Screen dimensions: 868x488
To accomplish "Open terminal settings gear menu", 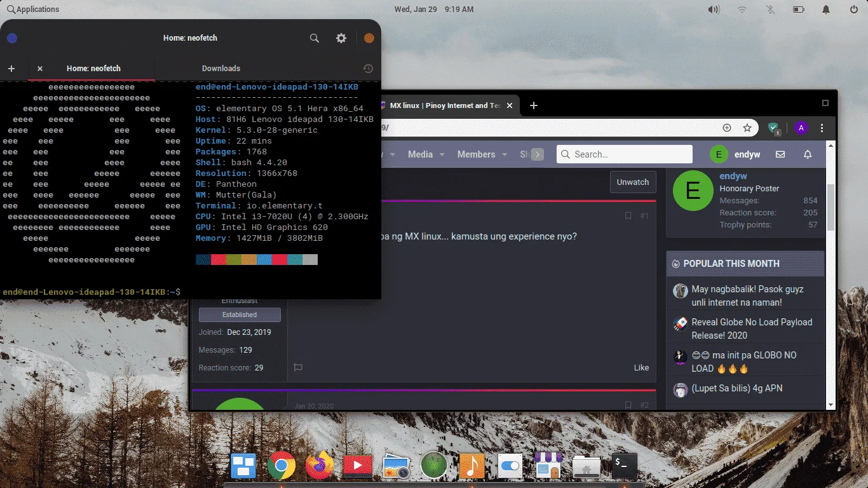I will tap(341, 38).
